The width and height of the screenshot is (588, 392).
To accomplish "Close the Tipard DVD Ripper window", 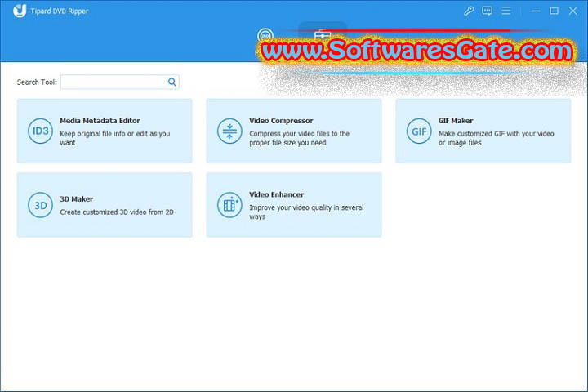I will 572,11.
